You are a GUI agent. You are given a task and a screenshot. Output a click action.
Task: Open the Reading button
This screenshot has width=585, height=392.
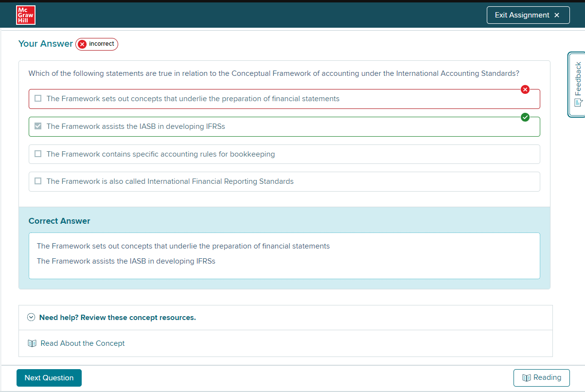pos(542,378)
